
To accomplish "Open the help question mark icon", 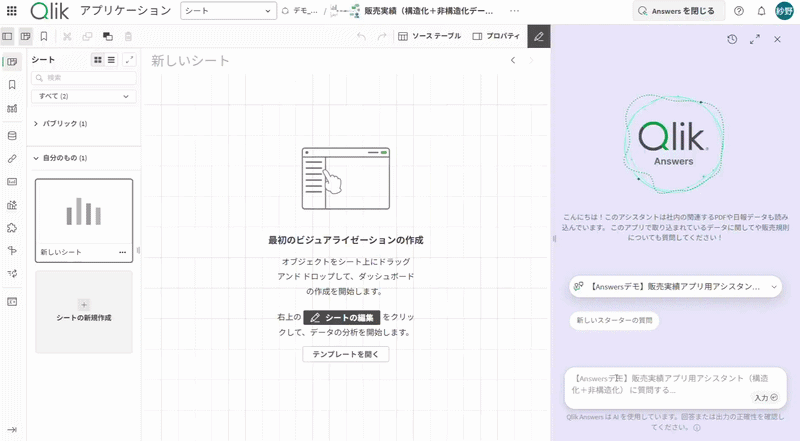I will click(x=739, y=11).
